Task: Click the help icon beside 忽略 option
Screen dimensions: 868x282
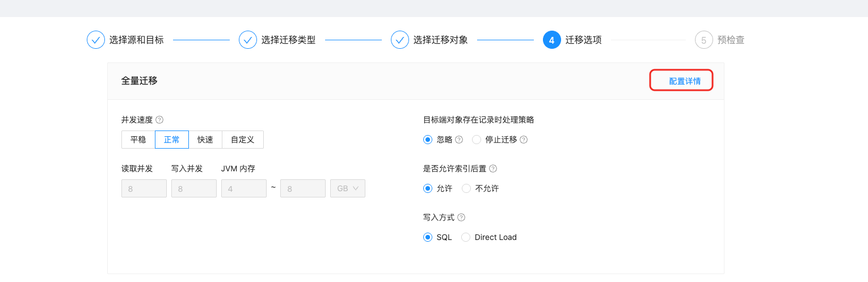Action: click(459, 140)
